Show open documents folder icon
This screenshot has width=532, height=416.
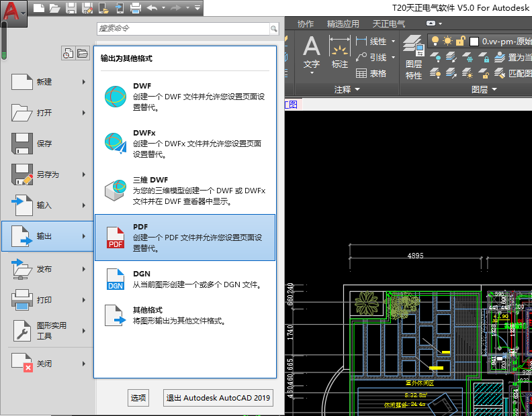[x=83, y=53]
